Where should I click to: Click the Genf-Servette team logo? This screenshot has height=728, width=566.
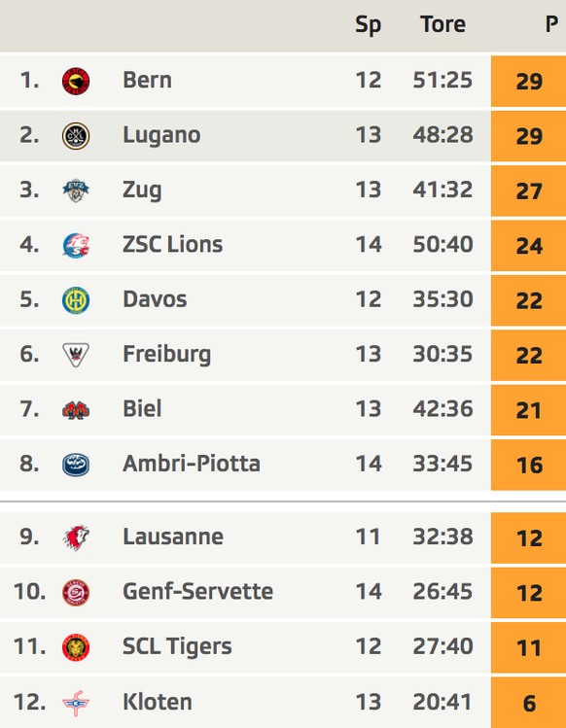click(76, 593)
